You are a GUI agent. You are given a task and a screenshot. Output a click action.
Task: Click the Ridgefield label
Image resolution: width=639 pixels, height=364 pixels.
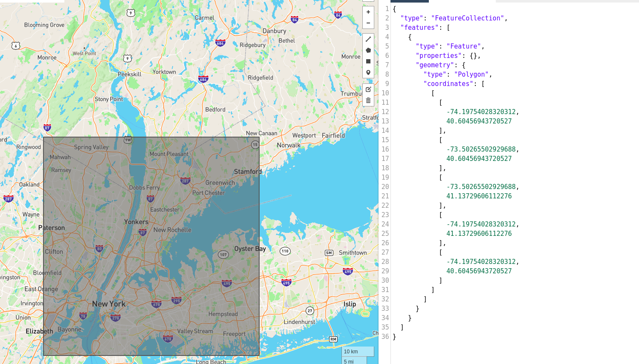pyautogui.click(x=260, y=78)
